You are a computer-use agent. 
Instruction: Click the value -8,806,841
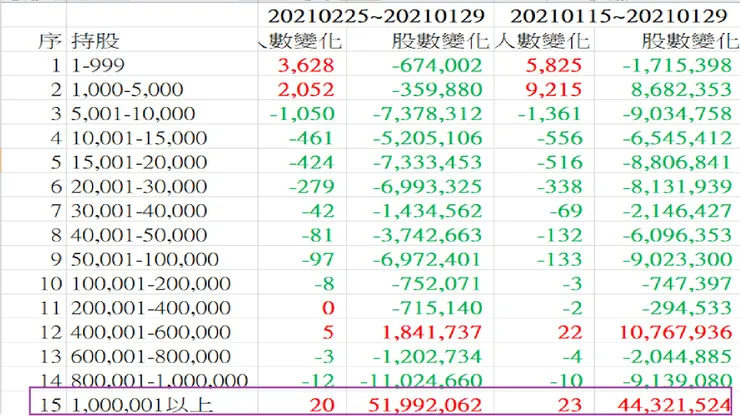(677, 162)
